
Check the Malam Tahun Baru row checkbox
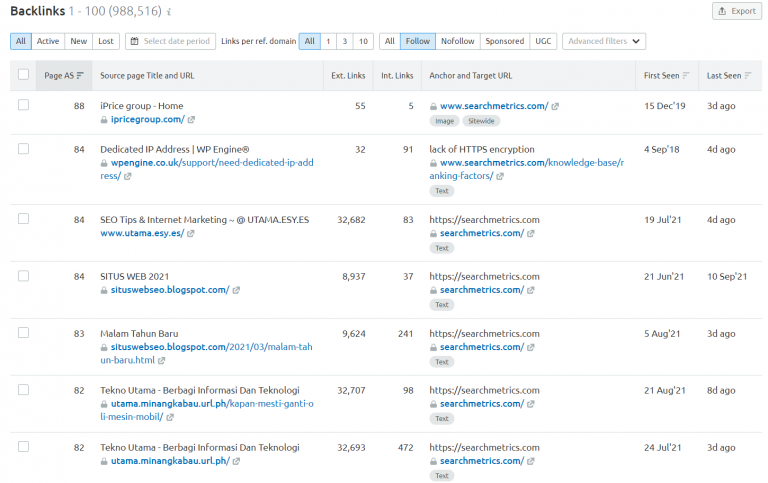coord(24,333)
